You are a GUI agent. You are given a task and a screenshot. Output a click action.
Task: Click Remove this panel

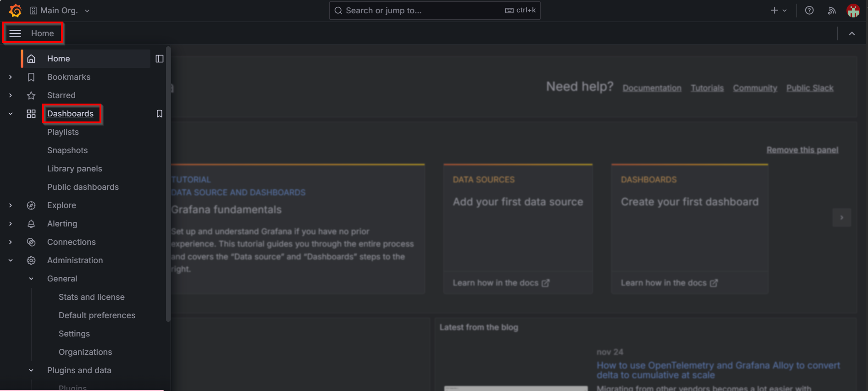pyautogui.click(x=802, y=150)
